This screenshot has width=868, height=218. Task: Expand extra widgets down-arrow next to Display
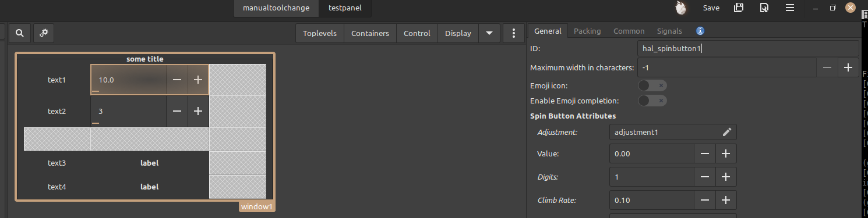click(489, 33)
